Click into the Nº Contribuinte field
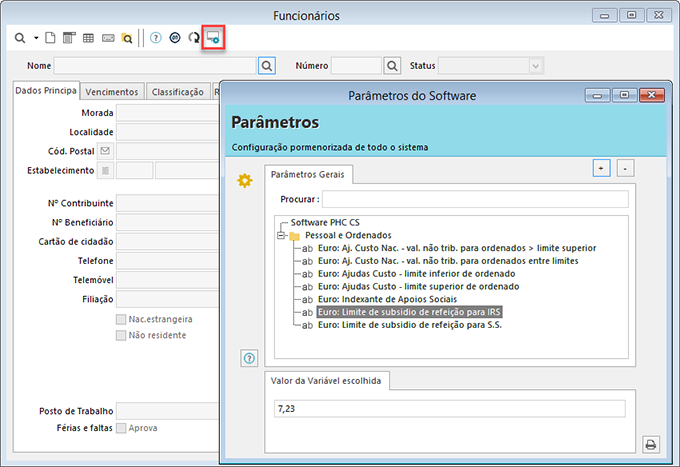The height and width of the screenshot is (467, 680). pos(168,203)
